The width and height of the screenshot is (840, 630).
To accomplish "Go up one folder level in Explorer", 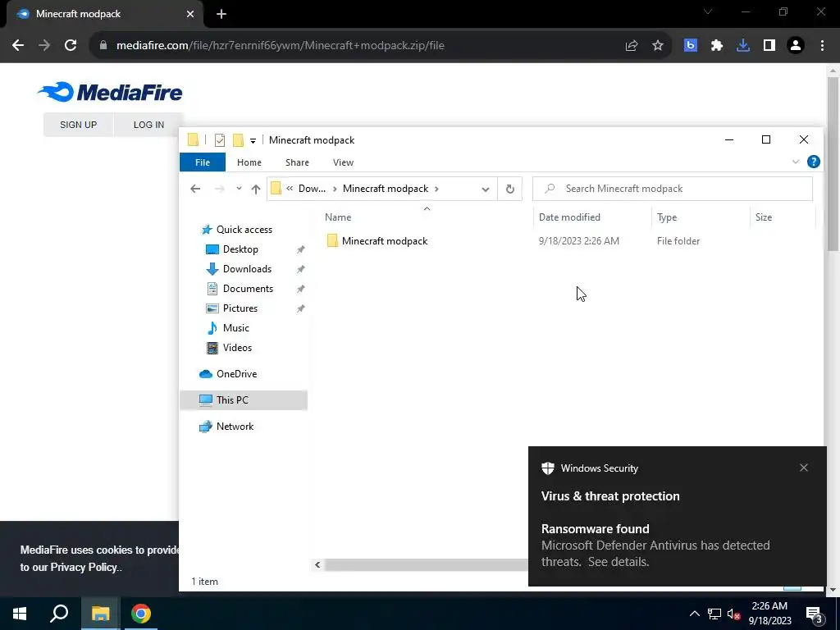I will pos(256,189).
